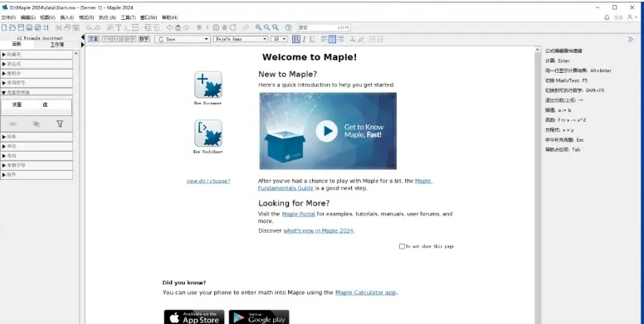The image size is (644, 324).
Task: Expand the 常用符号 palette
Action: [x=37, y=83]
